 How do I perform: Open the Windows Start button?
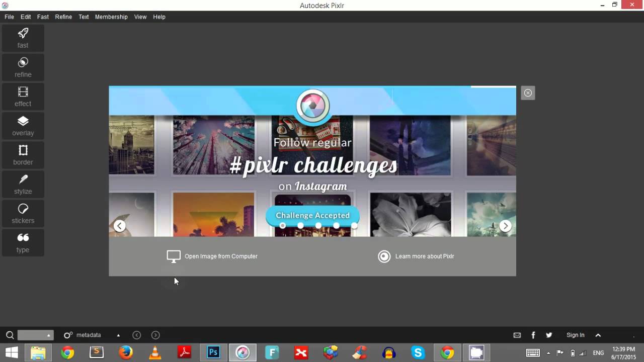(x=12, y=353)
